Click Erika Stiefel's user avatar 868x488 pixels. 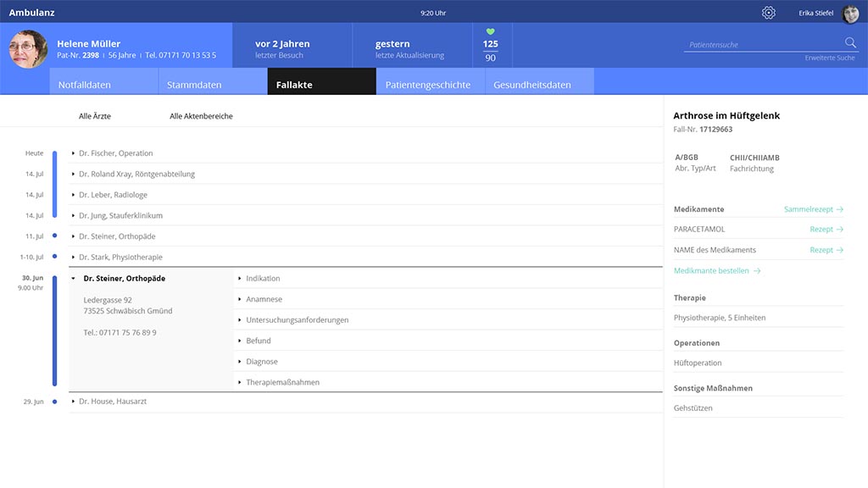[850, 14]
